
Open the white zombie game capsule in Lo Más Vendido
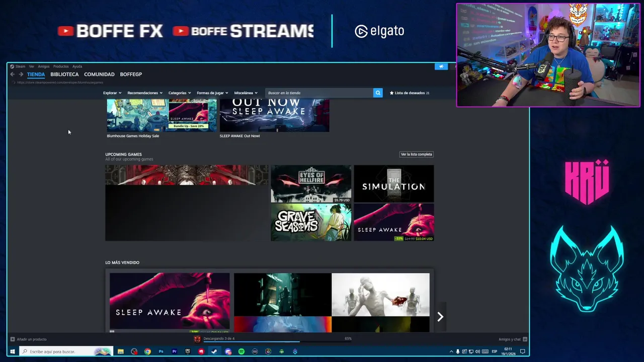point(380,295)
